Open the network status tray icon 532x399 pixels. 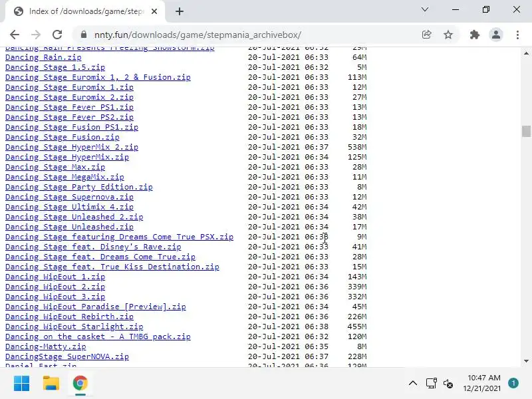point(431,384)
